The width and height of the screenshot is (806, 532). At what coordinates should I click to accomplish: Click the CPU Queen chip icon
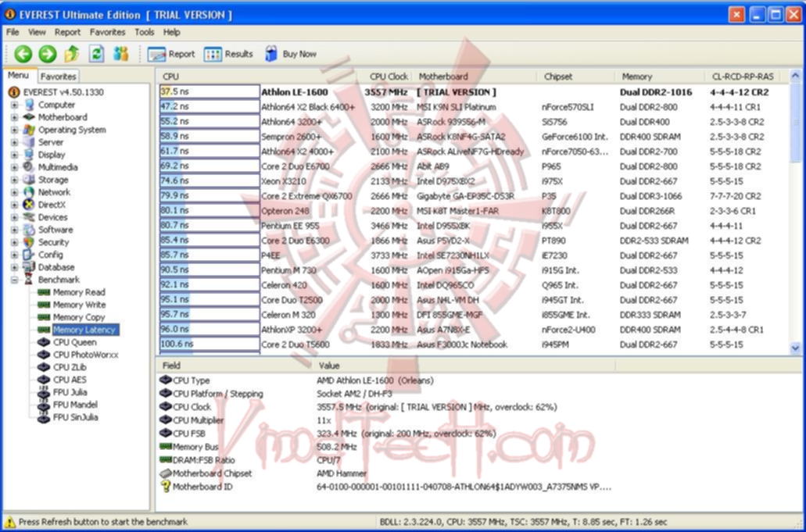[x=44, y=342]
